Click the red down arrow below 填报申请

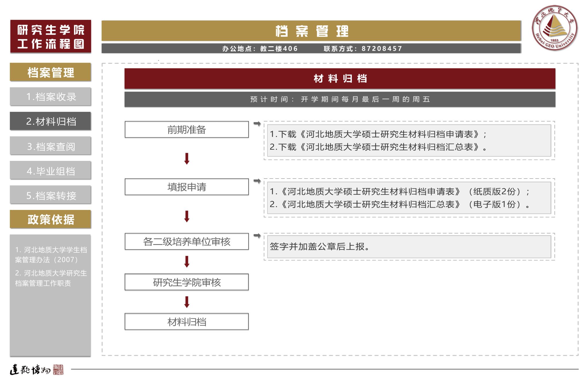[187, 216]
